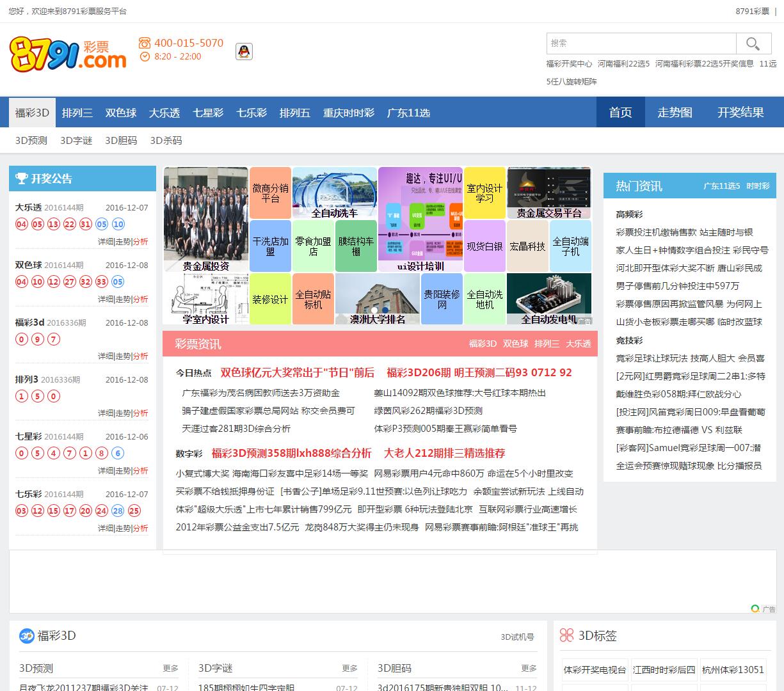The width and height of the screenshot is (784, 691).
Task: Click 更多 next to 3D字谜
Action: (349, 668)
